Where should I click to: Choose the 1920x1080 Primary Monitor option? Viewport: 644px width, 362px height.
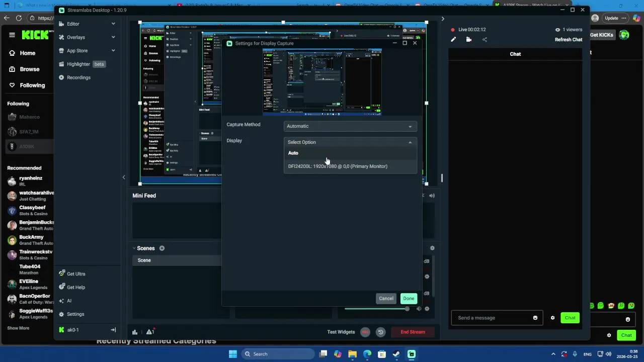(350, 166)
